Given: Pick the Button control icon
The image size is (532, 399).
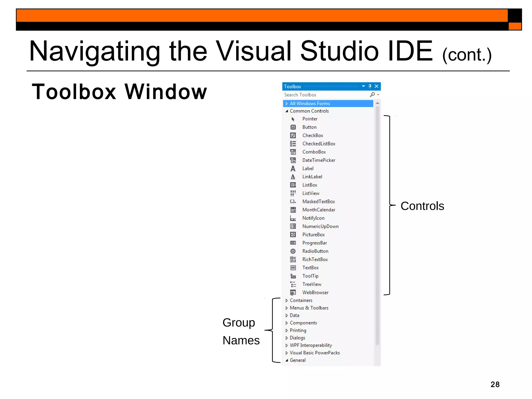Looking at the screenshot, I should (x=293, y=127).
